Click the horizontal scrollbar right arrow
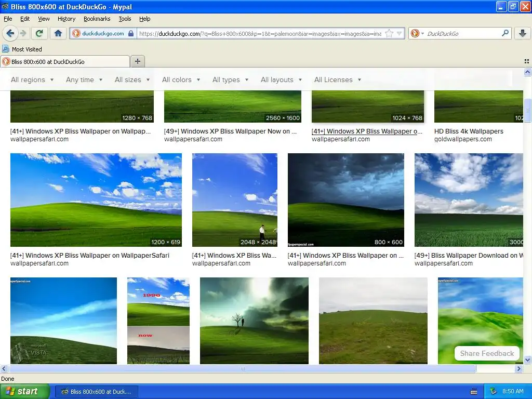This screenshot has height=399, width=532. (518, 368)
